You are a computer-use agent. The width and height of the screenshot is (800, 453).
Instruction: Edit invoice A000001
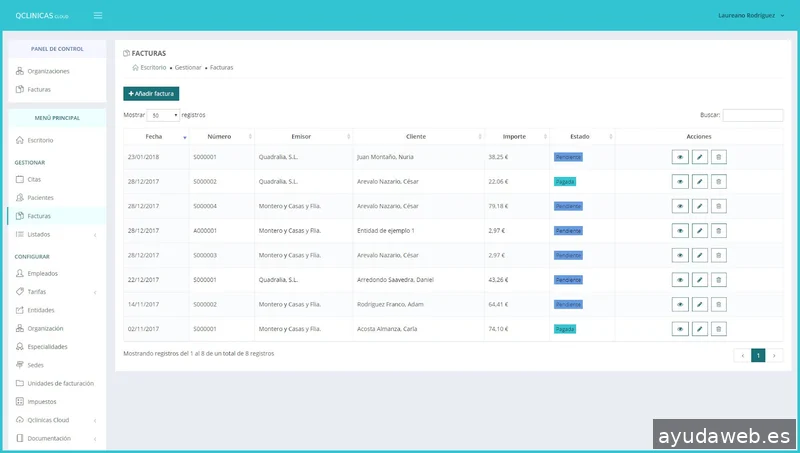(699, 231)
